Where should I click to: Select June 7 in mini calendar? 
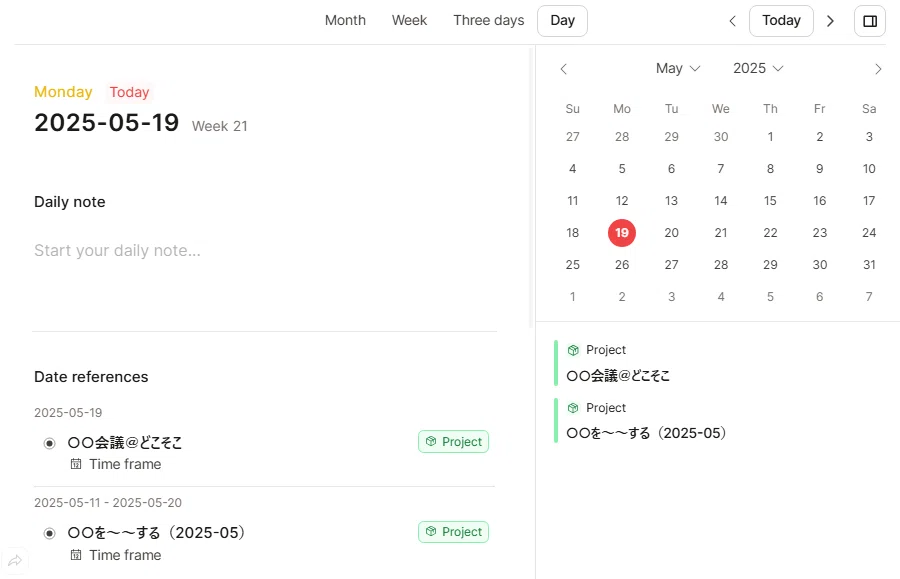(869, 297)
